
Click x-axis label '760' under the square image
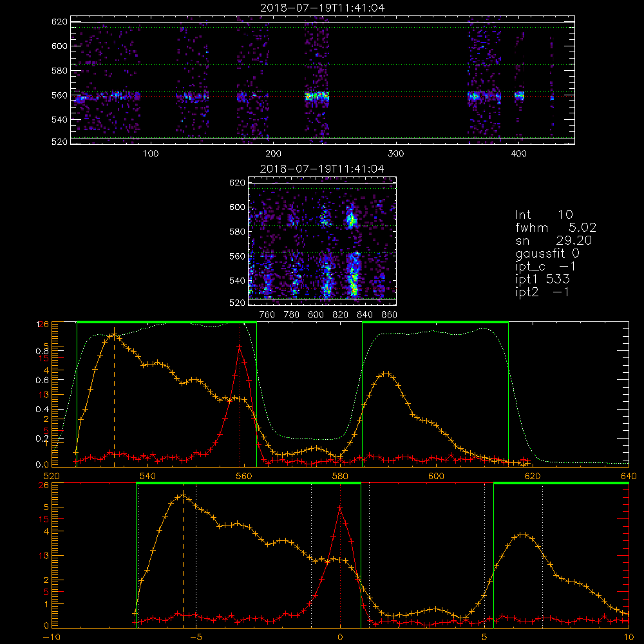click(x=267, y=315)
